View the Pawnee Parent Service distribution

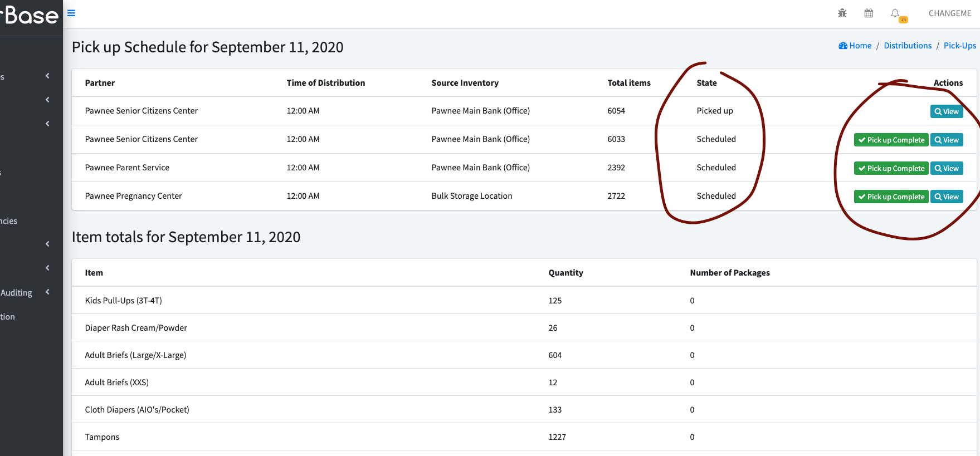pos(947,168)
